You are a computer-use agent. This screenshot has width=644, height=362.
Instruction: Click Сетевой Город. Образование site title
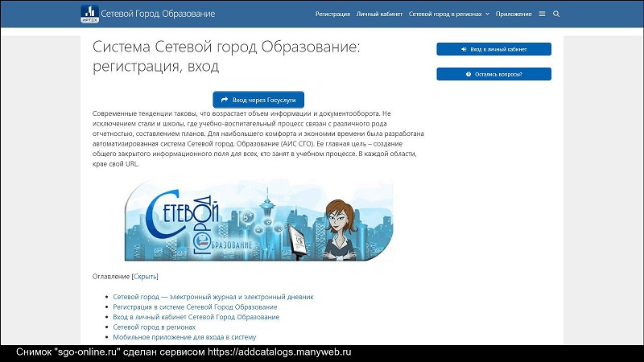pyautogui.click(x=158, y=14)
